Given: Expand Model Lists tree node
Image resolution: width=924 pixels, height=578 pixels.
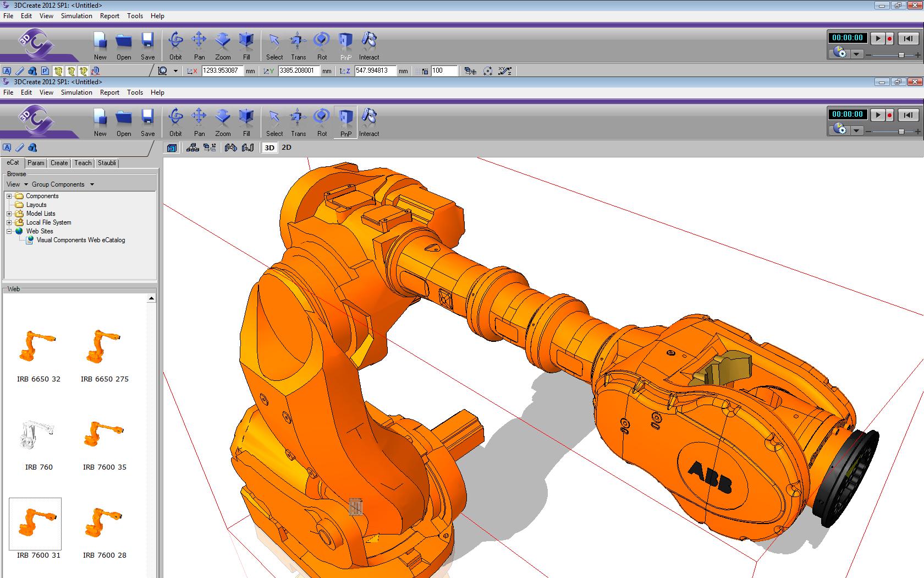Looking at the screenshot, I should [x=9, y=214].
